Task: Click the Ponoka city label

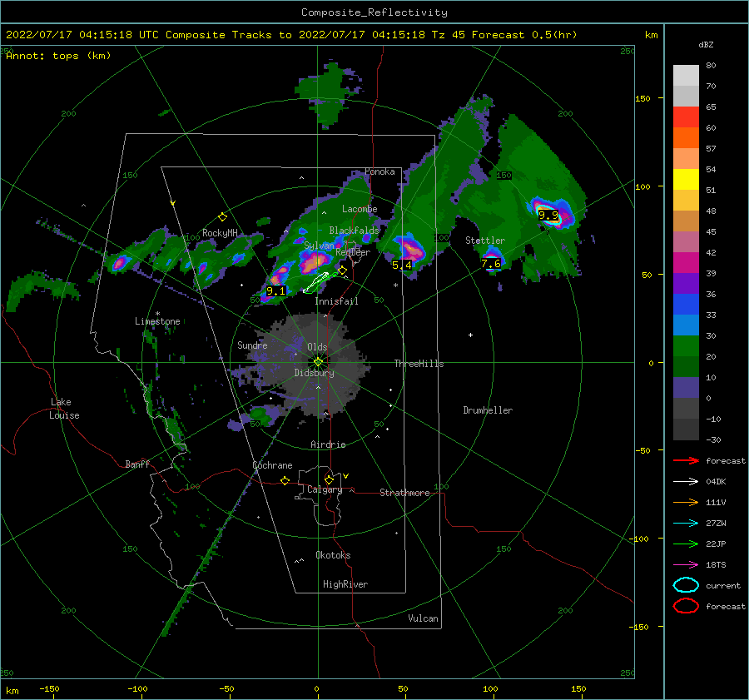Action: click(379, 171)
